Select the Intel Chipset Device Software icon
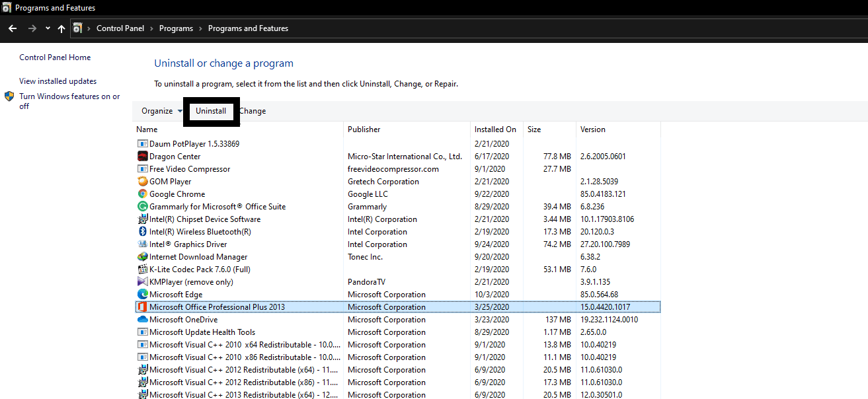868x399 pixels. click(x=142, y=219)
